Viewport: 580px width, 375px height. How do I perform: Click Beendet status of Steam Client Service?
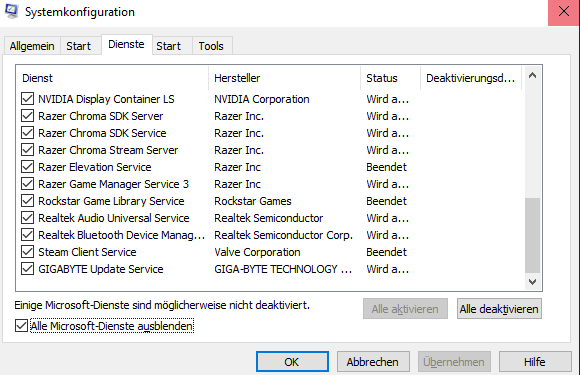point(387,252)
